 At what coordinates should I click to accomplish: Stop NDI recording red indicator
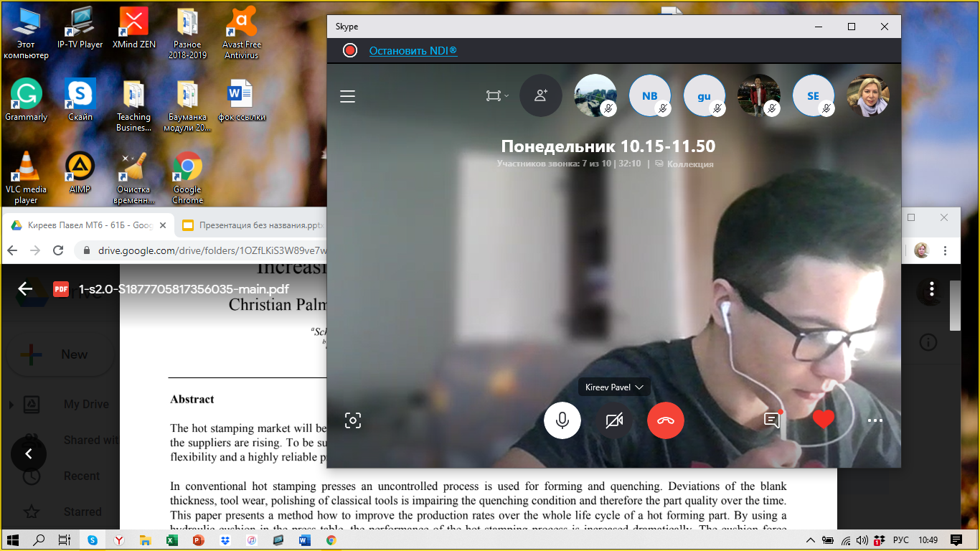coord(350,50)
